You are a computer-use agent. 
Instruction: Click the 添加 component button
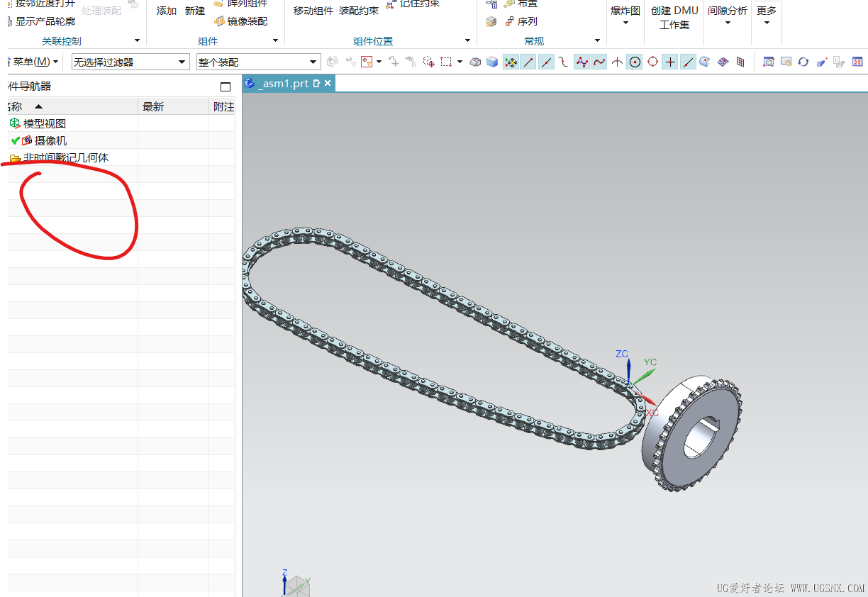167,11
